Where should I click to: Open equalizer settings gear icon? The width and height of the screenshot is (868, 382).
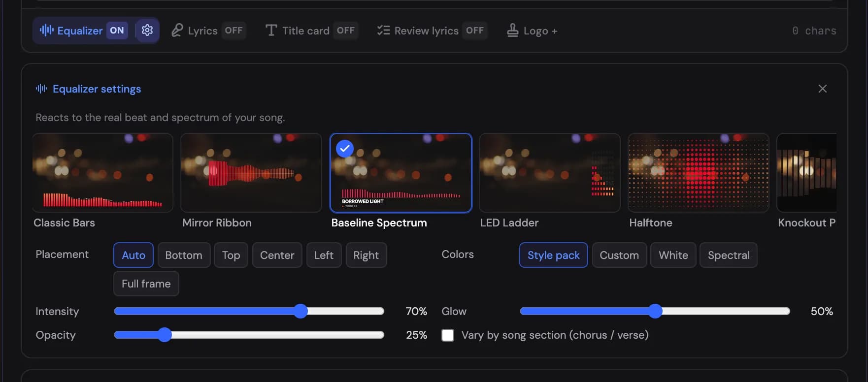click(147, 31)
